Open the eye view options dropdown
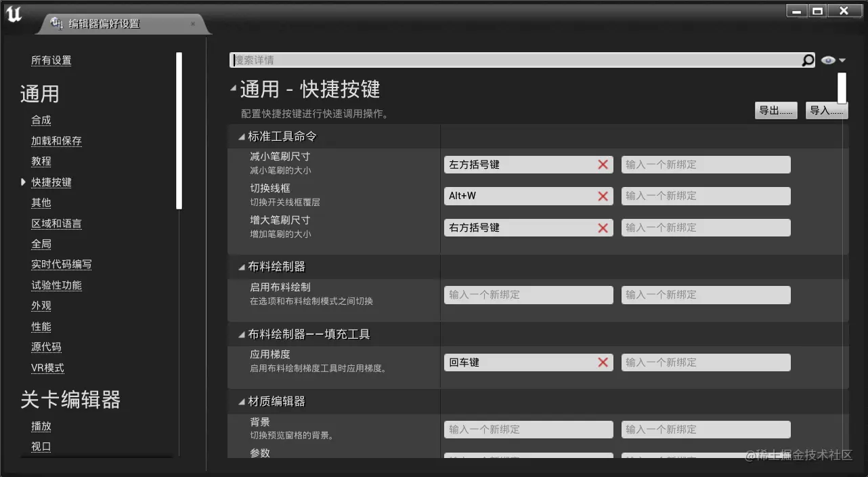The image size is (868, 477). [x=833, y=60]
